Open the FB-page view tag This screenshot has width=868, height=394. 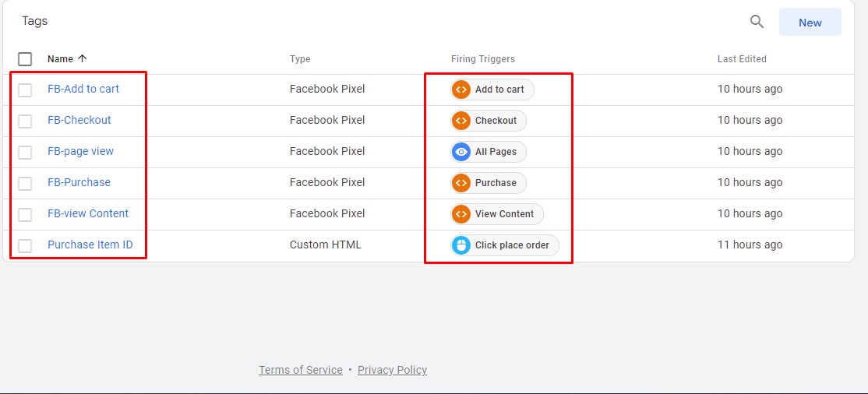pos(80,151)
